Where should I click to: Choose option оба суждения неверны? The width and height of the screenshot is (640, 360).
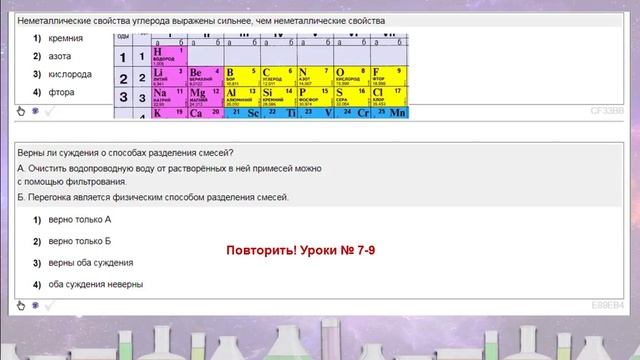pyautogui.click(x=88, y=284)
